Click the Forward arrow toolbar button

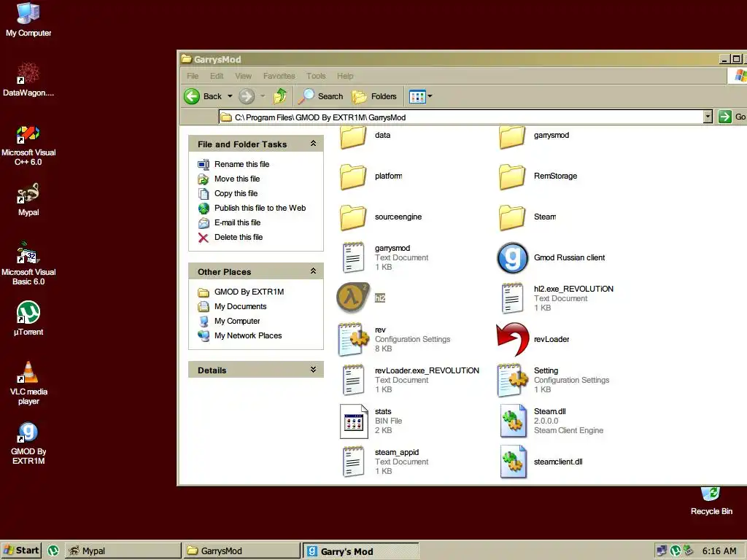247,96
